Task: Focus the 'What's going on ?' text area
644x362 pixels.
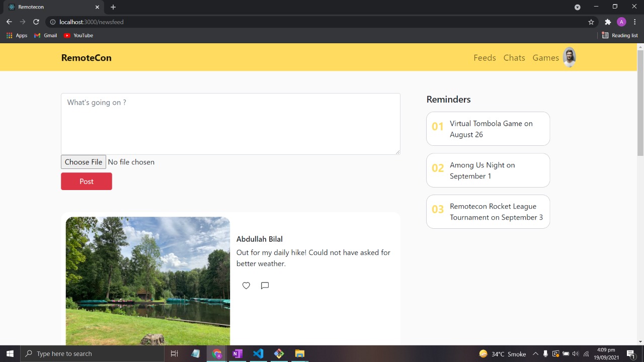Action: tap(230, 124)
